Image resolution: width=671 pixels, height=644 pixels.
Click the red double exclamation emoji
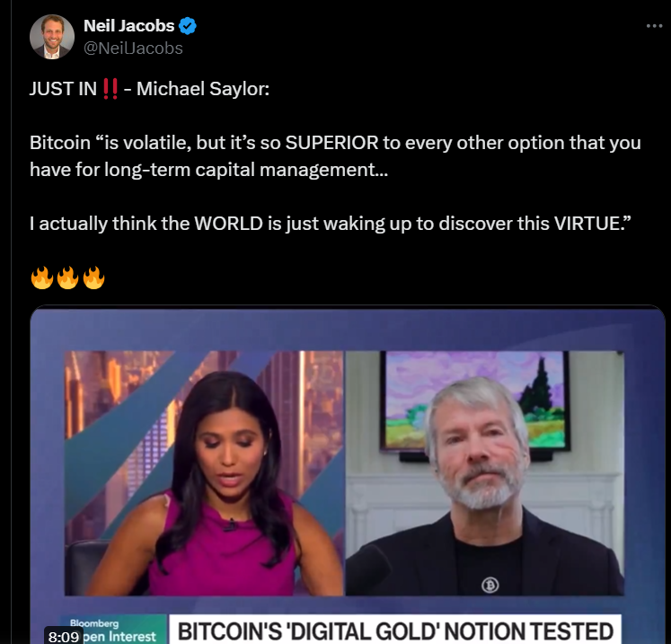[110, 89]
